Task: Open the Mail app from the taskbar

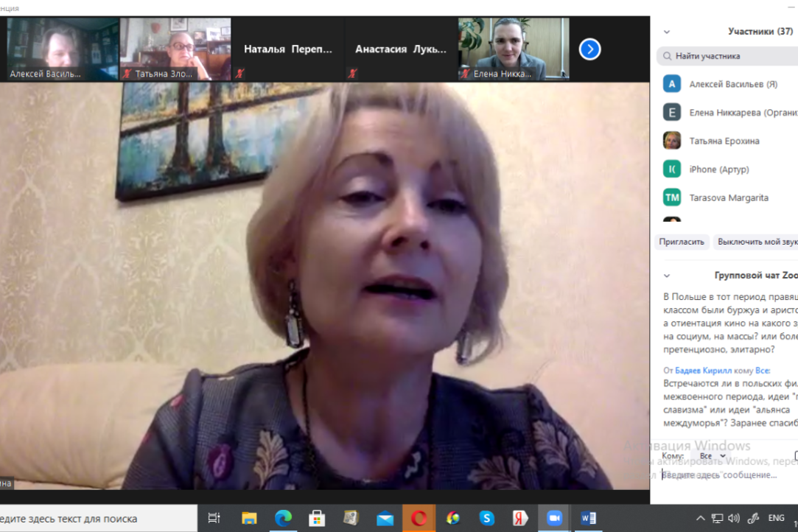Action: click(x=385, y=518)
